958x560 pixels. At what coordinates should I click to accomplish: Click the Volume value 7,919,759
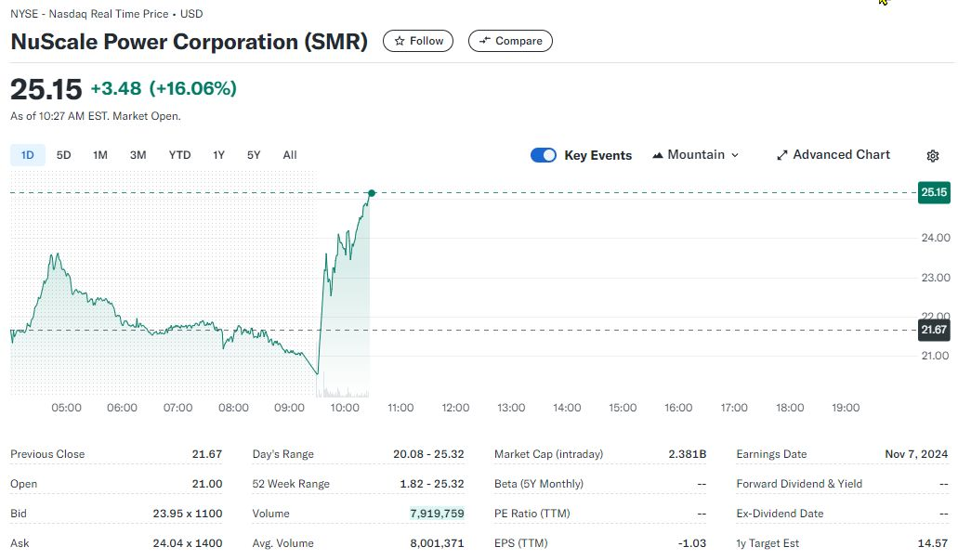pos(437,514)
